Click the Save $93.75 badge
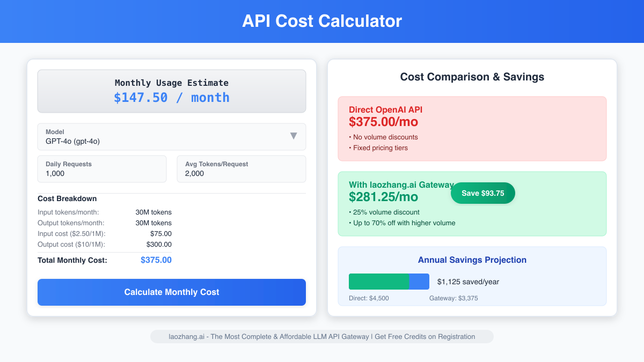This screenshot has width=644, height=362. (x=482, y=193)
